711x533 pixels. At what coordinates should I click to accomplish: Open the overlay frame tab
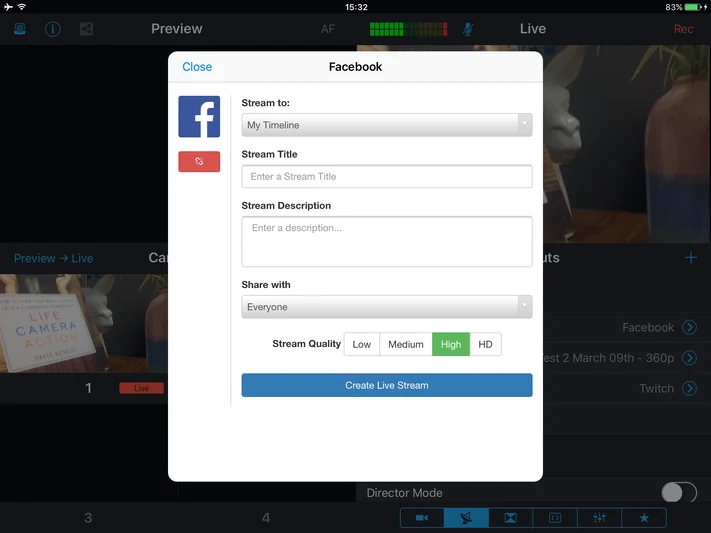click(x=555, y=518)
